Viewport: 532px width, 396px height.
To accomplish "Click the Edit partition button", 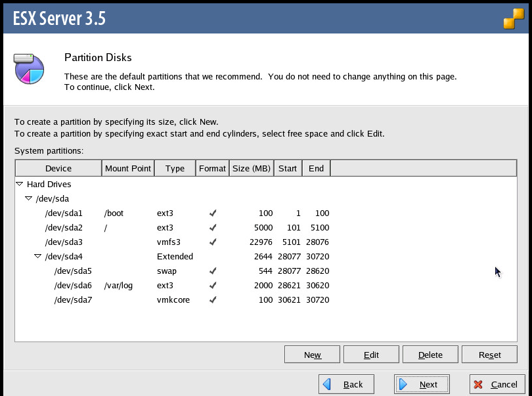I will click(x=371, y=355).
